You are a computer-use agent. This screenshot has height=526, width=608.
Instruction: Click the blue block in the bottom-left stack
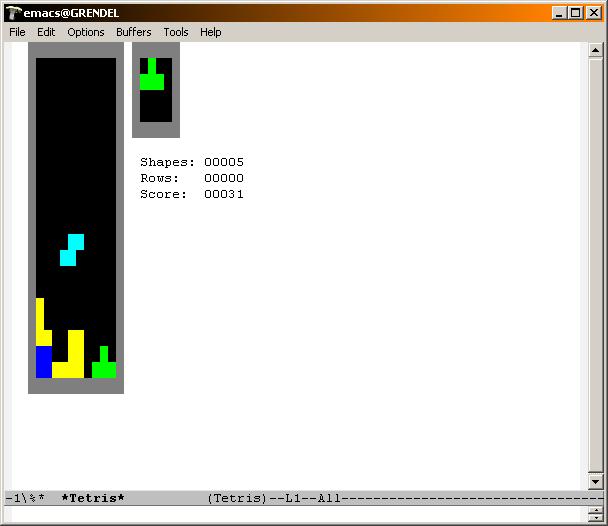pyautogui.click(x=44, y=361)
